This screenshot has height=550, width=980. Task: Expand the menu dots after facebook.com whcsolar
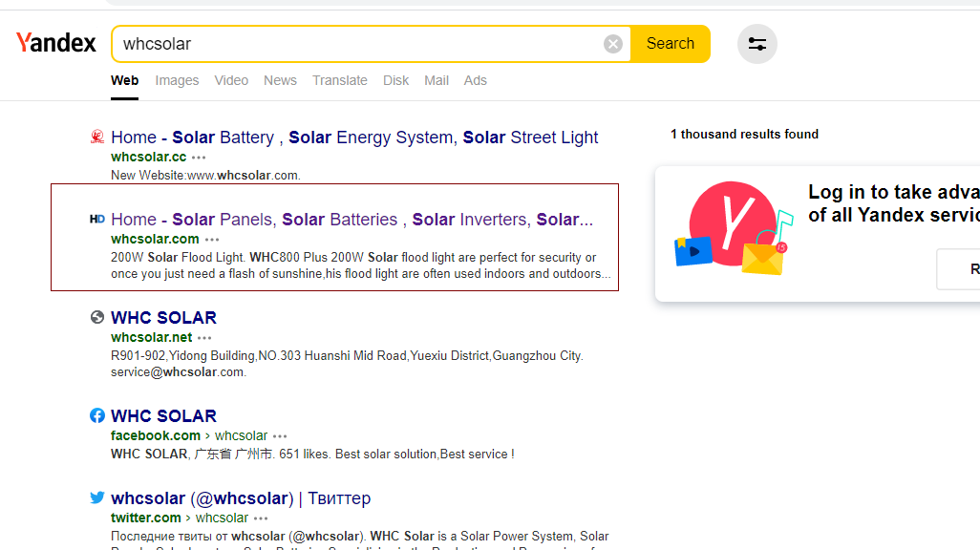point(280,436)
